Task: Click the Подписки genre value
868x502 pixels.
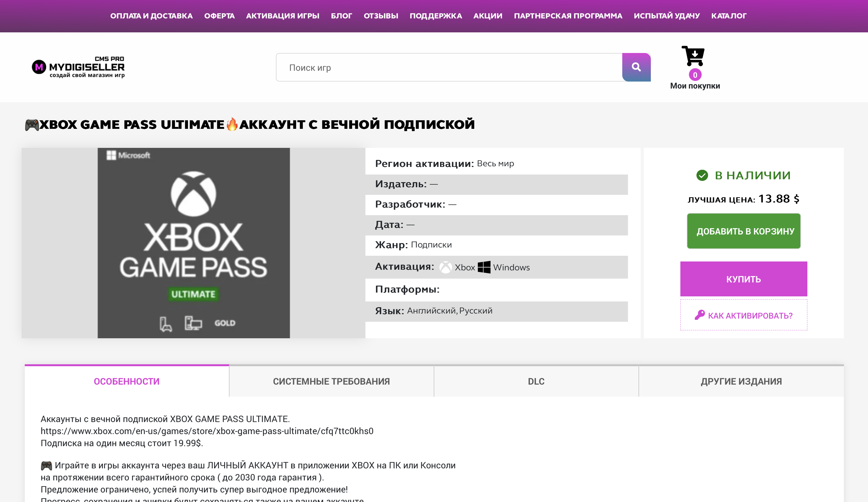Action: pos(431,245)
